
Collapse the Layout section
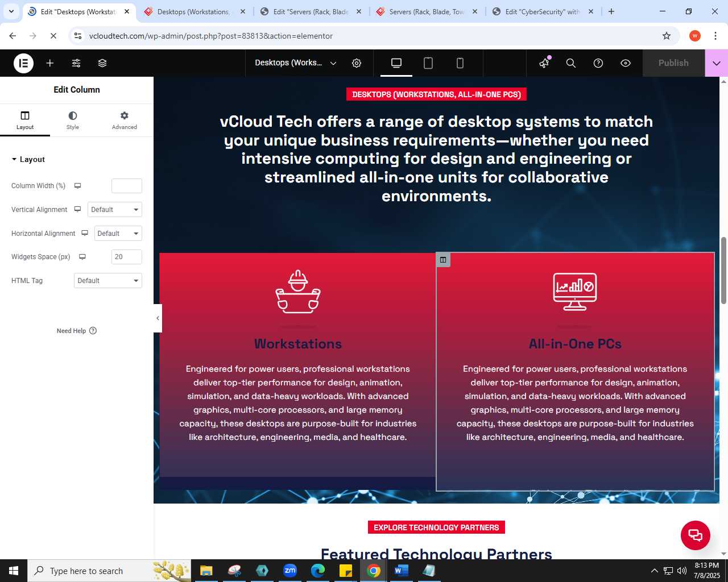click(x=28, y=160)
